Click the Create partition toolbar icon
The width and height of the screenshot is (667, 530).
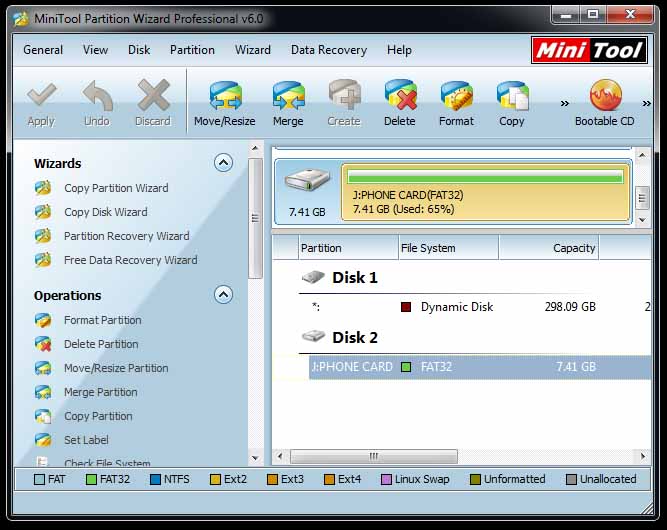click(344, 94)
